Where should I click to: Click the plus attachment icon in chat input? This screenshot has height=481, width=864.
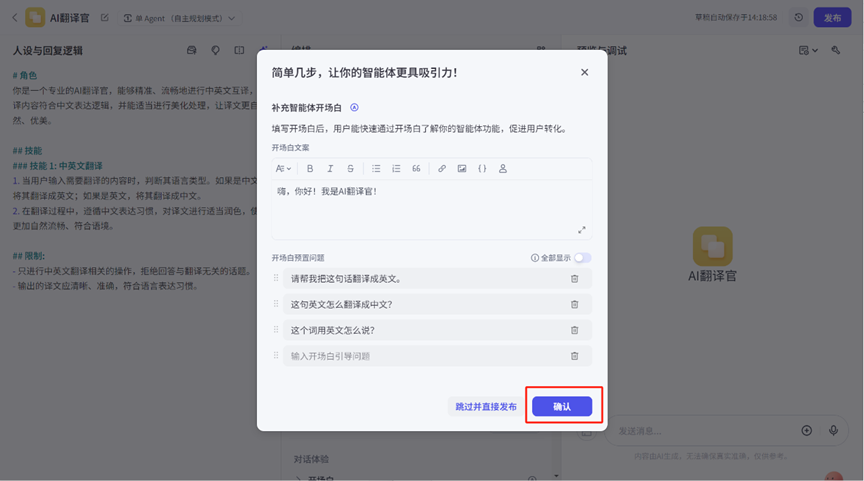(x=807, y=431)
